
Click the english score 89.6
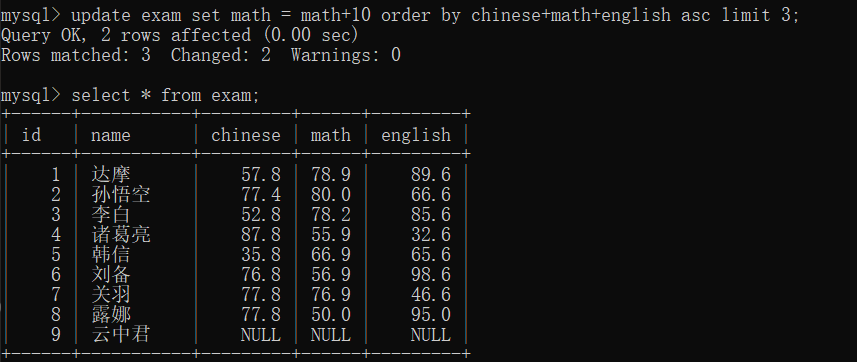tap(431, 175)
